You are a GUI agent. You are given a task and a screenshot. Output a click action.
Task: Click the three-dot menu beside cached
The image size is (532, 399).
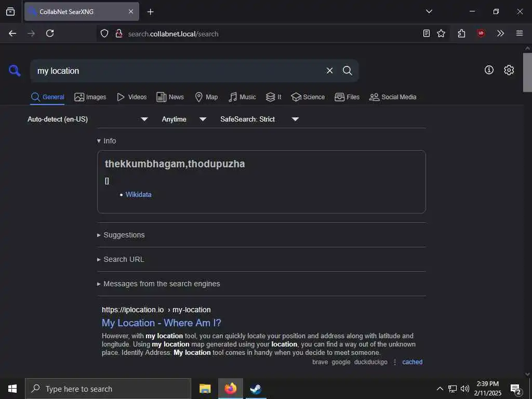pyautogui.click(x=395, y=362)
